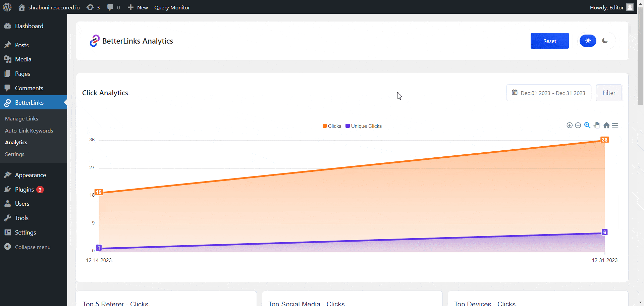Viewport: 644px width, 306px height.
Task: Activate the chart panning hand tool
Action: click(596, 125)
